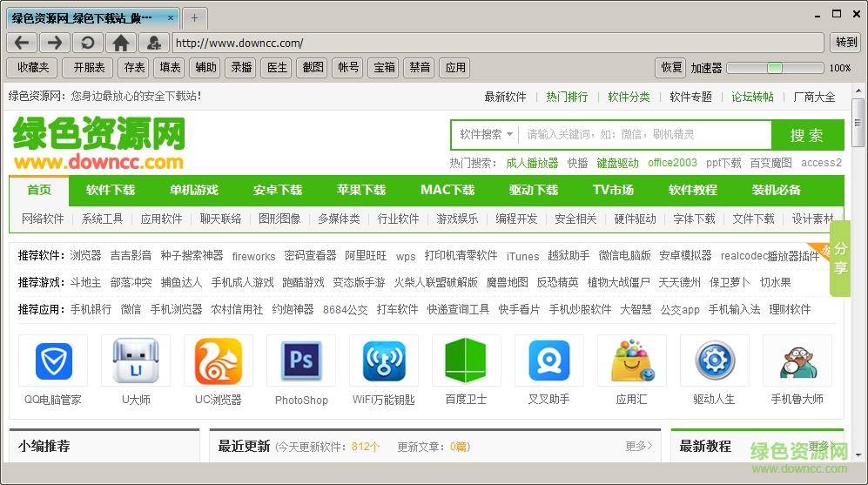Expand 更多 in 最近更新 section
Screen dimensions: 868x485
[638, 447]
